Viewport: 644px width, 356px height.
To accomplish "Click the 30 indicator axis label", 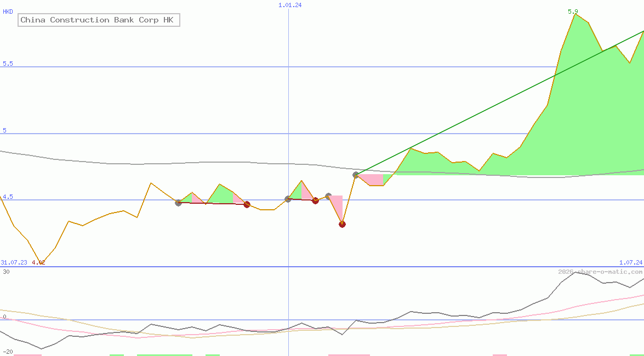I will click(6, 272).
